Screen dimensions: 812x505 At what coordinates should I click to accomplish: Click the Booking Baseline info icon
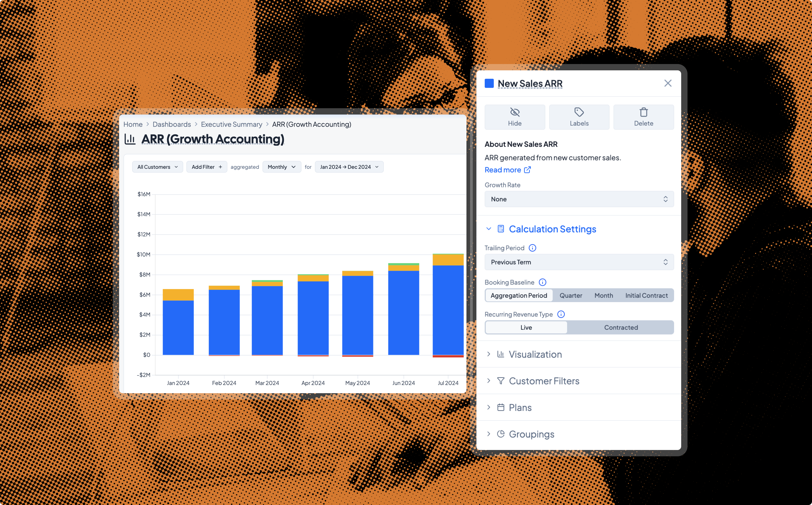542,282
